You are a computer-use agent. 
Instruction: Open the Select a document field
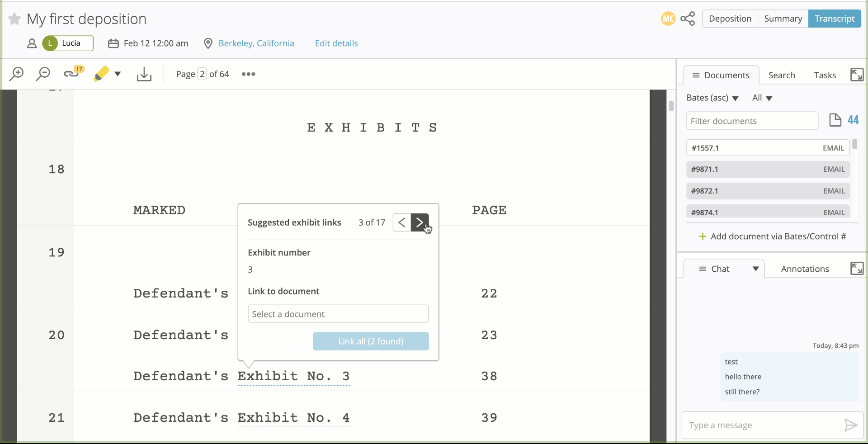[x=338, y=314]
